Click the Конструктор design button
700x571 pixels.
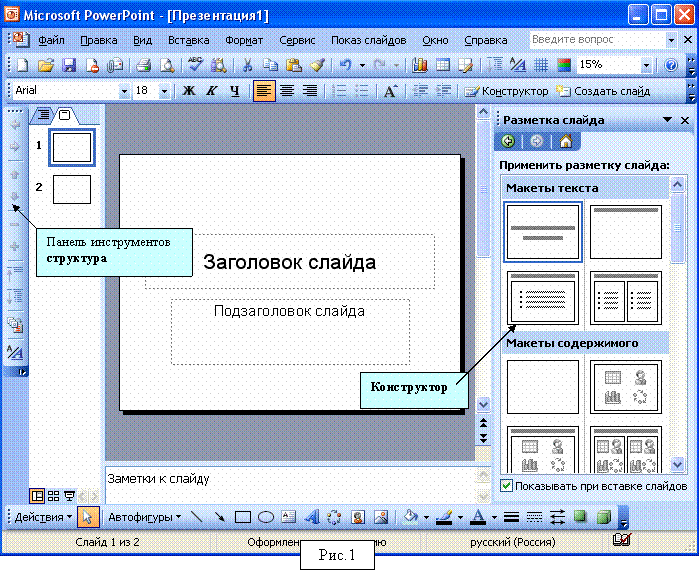point(506,91)
